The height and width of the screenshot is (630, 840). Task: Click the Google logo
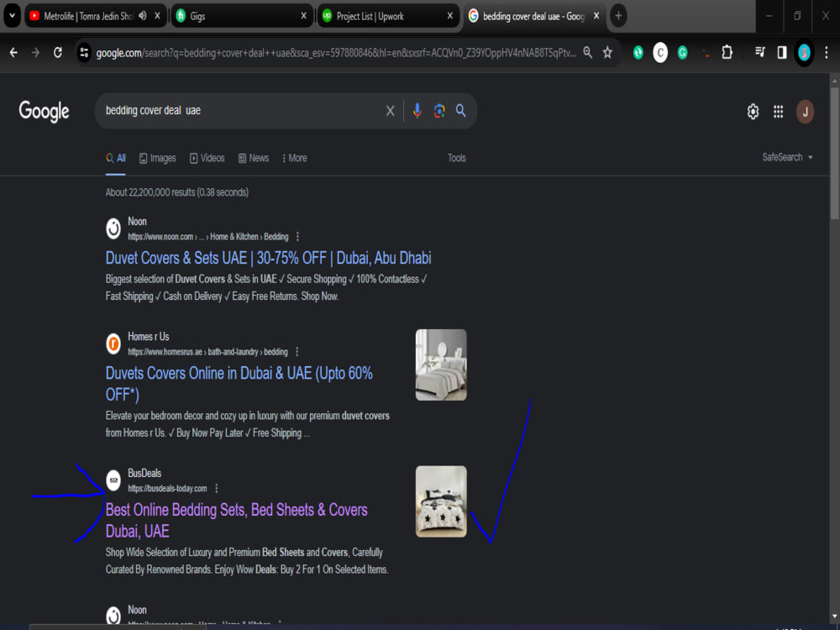tap(44, 112)
